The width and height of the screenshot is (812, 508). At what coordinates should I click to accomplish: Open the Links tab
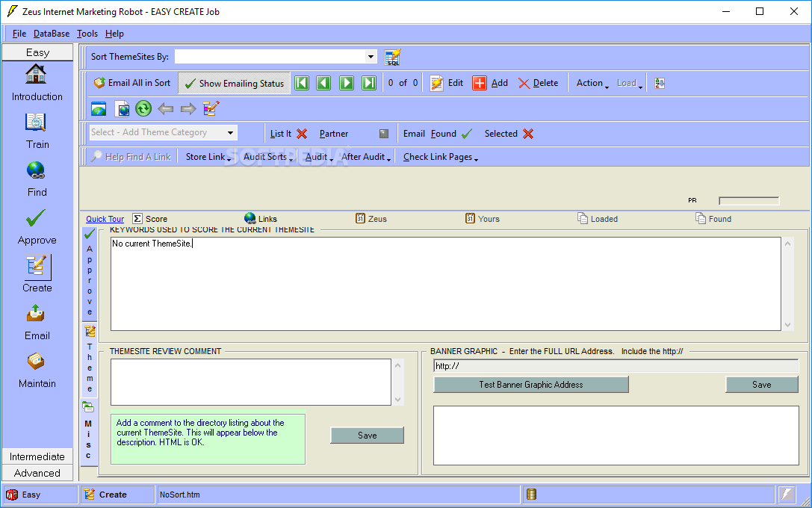click(x=261, y=219)
